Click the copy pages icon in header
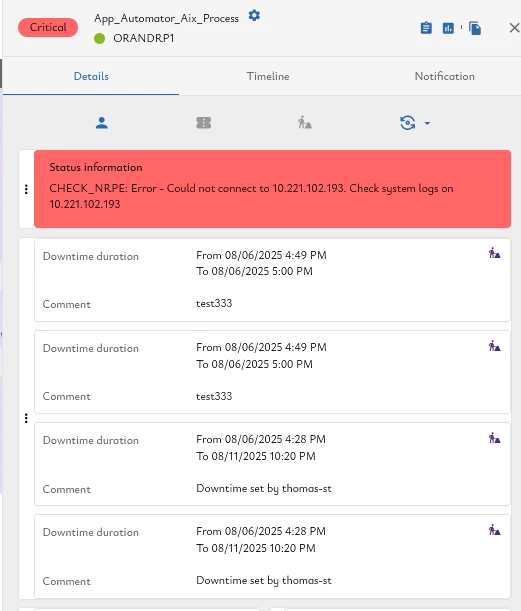The height and width of the screenshot is (611, 521). pyautogui.click(x=475, y=28)
